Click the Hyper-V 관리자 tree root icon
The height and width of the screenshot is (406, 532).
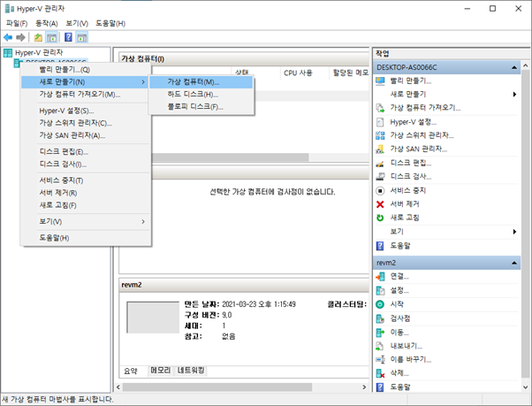click(x=7, y=52)
